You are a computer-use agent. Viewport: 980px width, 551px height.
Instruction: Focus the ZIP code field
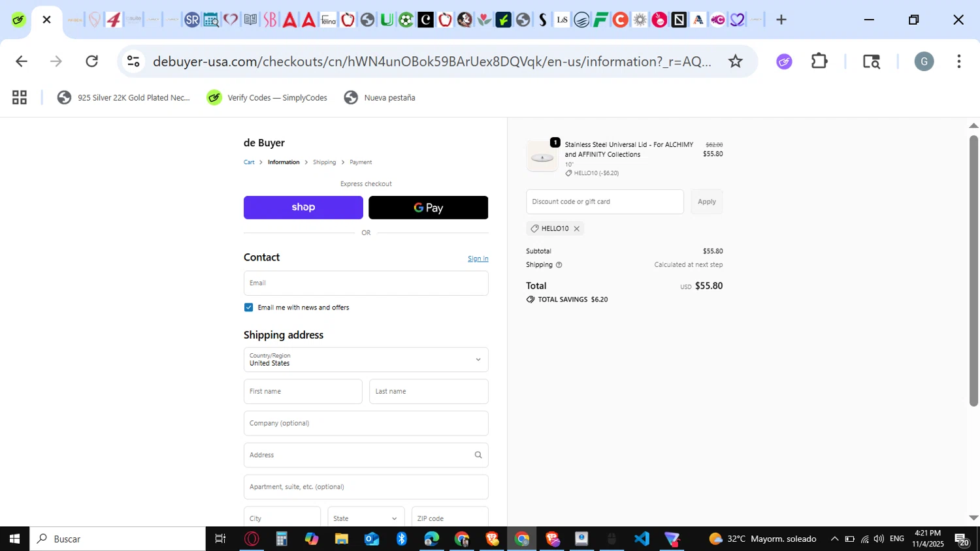point(450,518)
